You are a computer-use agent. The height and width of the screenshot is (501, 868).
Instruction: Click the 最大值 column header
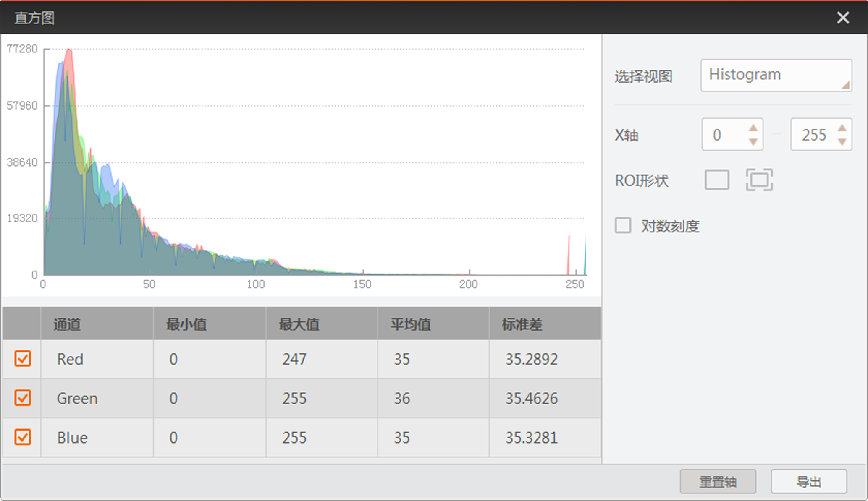[x=299, y=324]
